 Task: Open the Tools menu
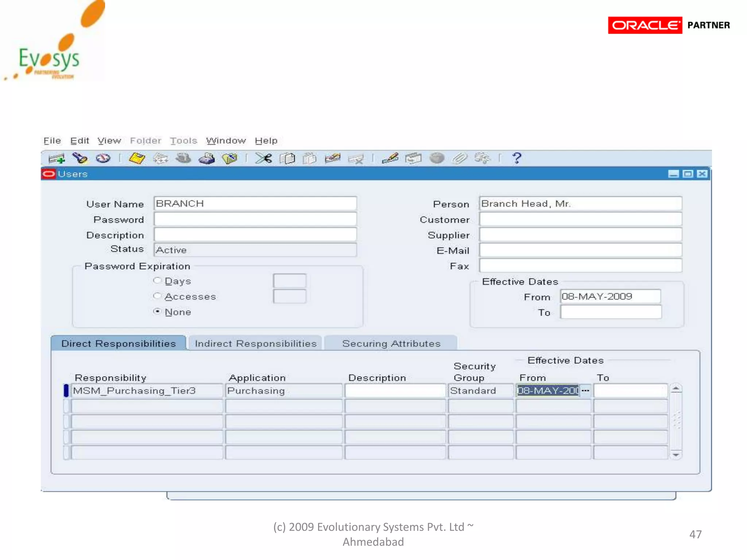tap(183, 141)
